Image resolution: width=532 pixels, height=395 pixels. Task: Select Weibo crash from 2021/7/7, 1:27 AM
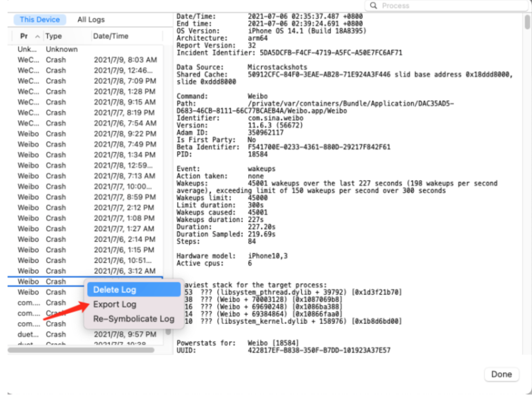85,229
